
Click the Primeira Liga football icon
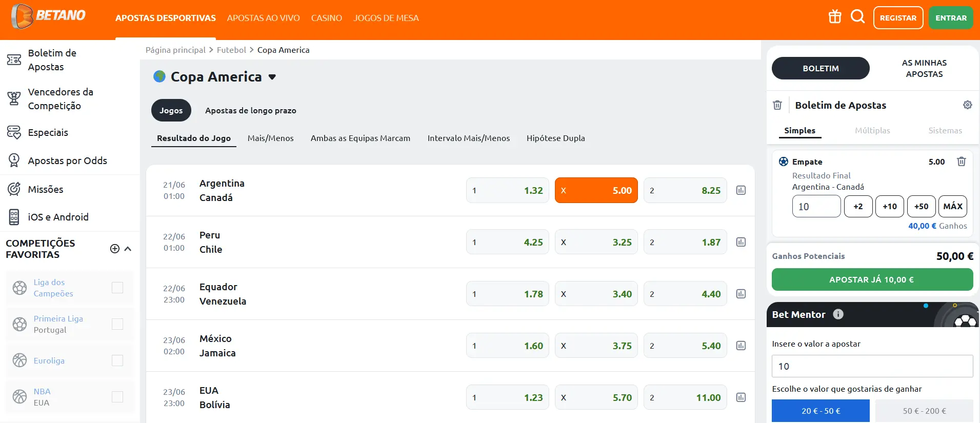tap(19, 324)
